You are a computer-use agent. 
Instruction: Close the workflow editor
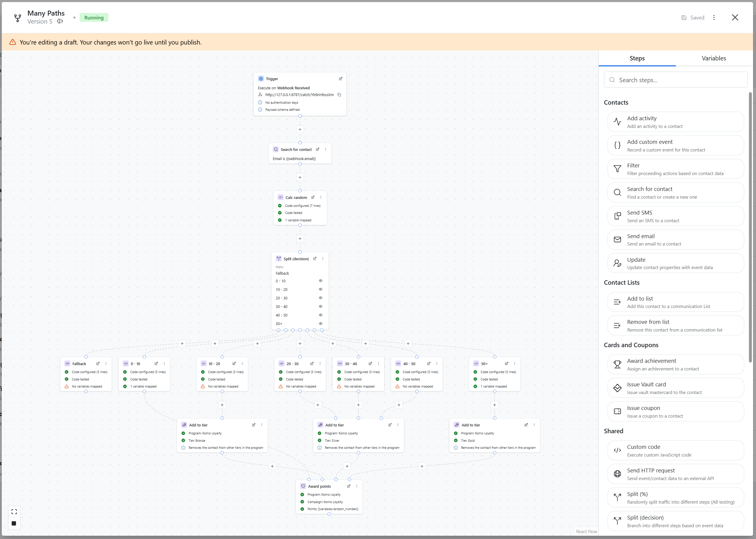click(735, 18)
